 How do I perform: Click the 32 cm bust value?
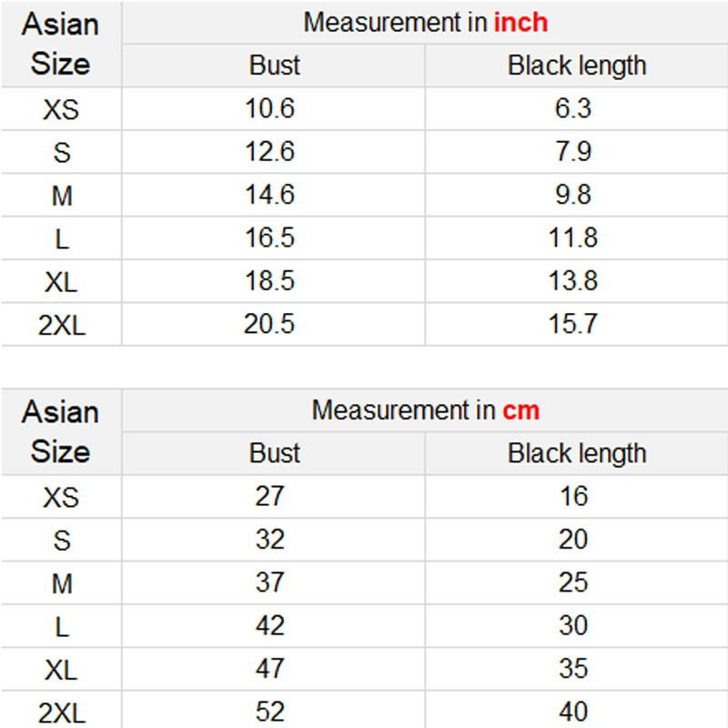[270, 540]
